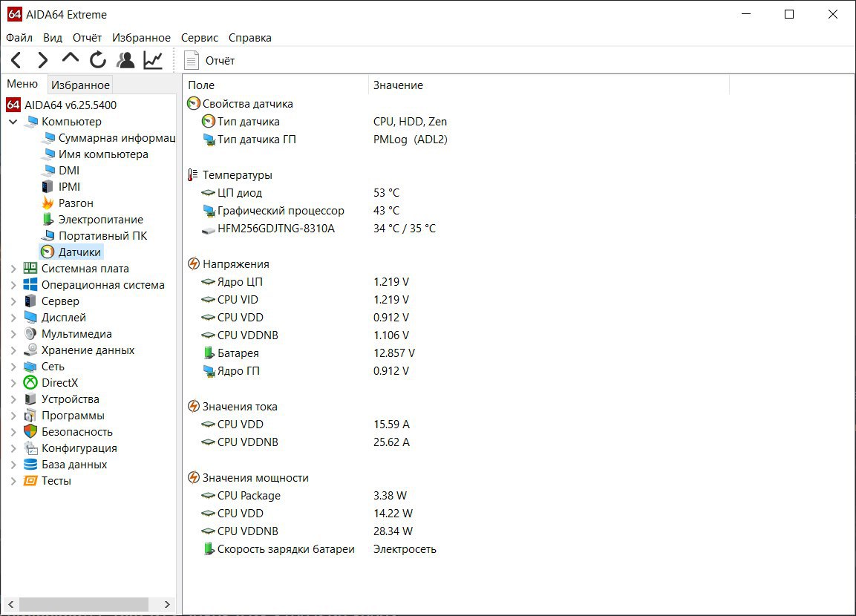The image size is (856, 616).
Task: Click the Тесты benchmark icon
Action: coord(30,481)
